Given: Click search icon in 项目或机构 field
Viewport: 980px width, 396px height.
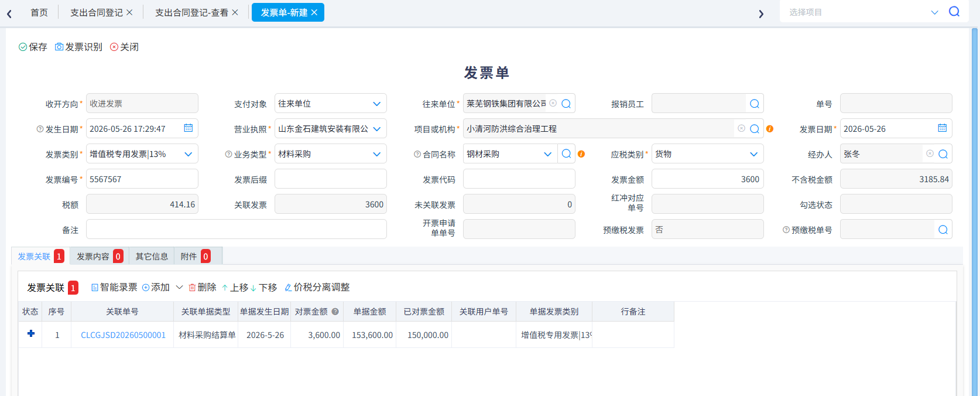Looking at the screenshot, I should (x=755, y=129).
